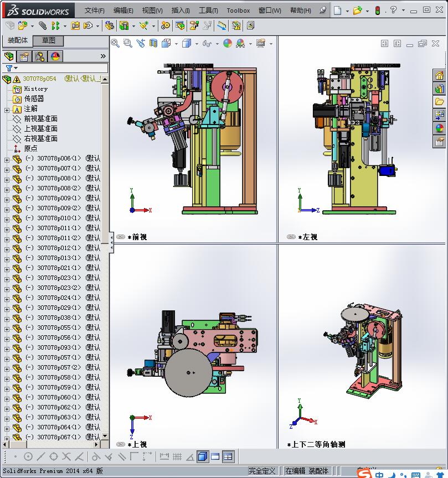Toggle the angle snap icon
This screenshot has height=478, width=448.
point(190,456)
